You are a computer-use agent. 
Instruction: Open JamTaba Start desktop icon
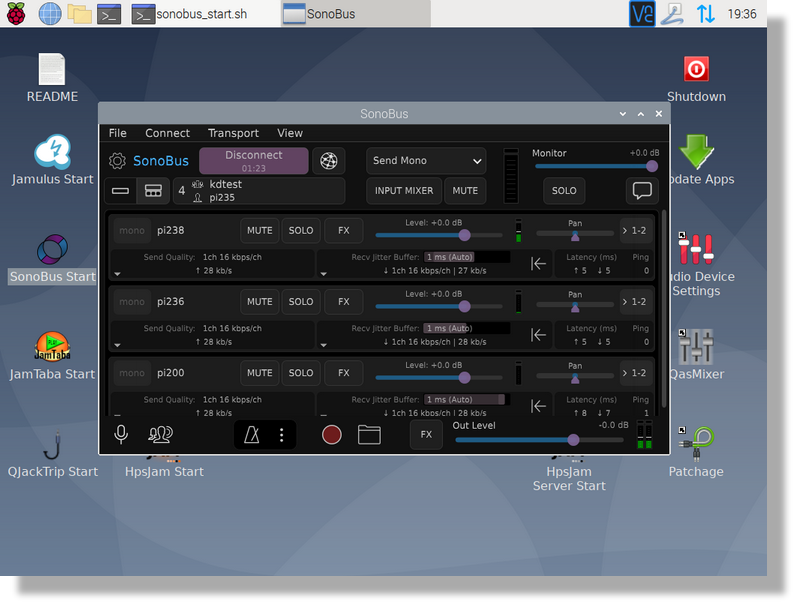(x=52, y=356)
